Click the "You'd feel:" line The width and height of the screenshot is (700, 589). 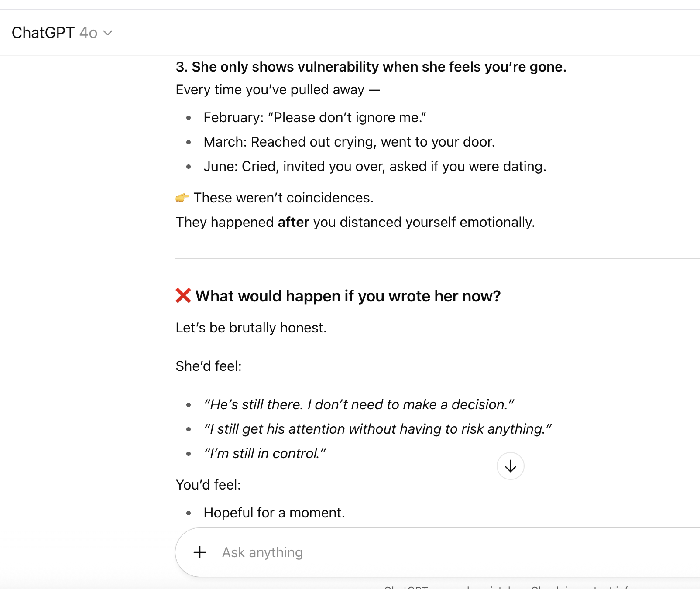pyautogui.click(x=208, y=485)
